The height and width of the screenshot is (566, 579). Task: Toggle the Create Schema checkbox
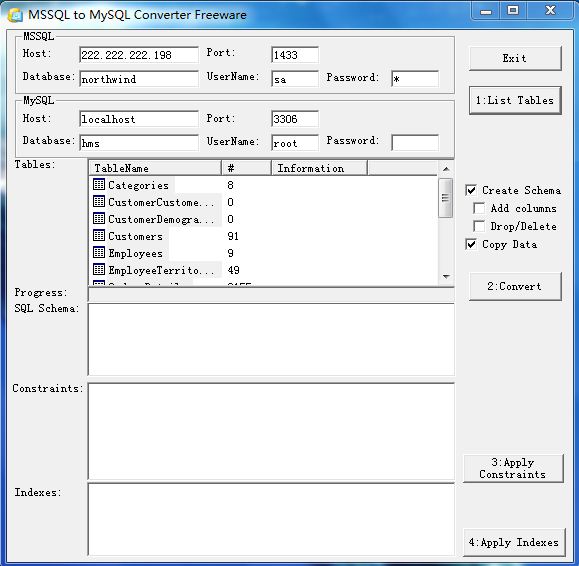[x=471, y=190]
